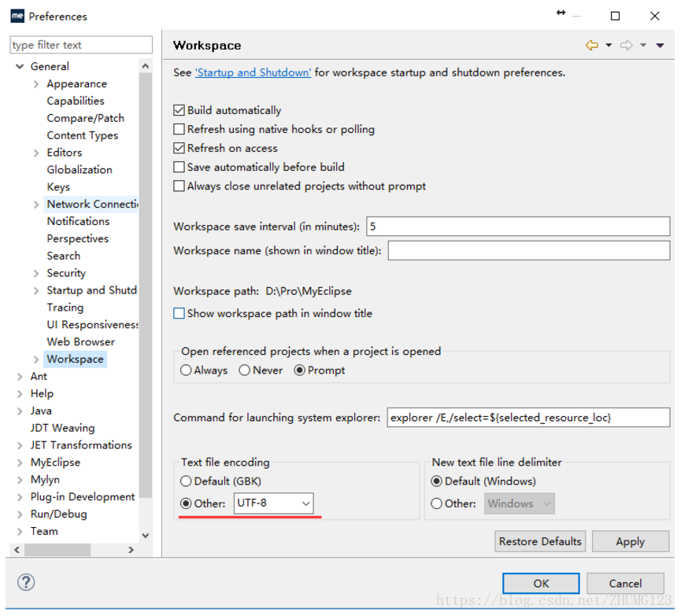Click the tree horizontal scroll right arrow
681x616 pixels.
coord(131,550)
